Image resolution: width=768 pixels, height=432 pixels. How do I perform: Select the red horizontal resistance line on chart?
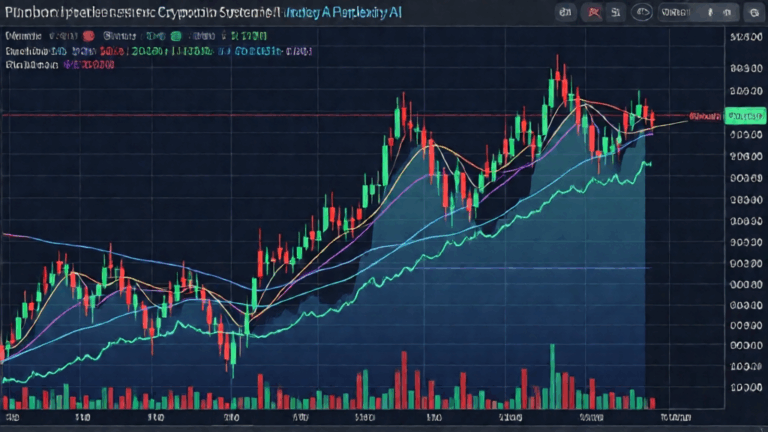coord(200,116)
